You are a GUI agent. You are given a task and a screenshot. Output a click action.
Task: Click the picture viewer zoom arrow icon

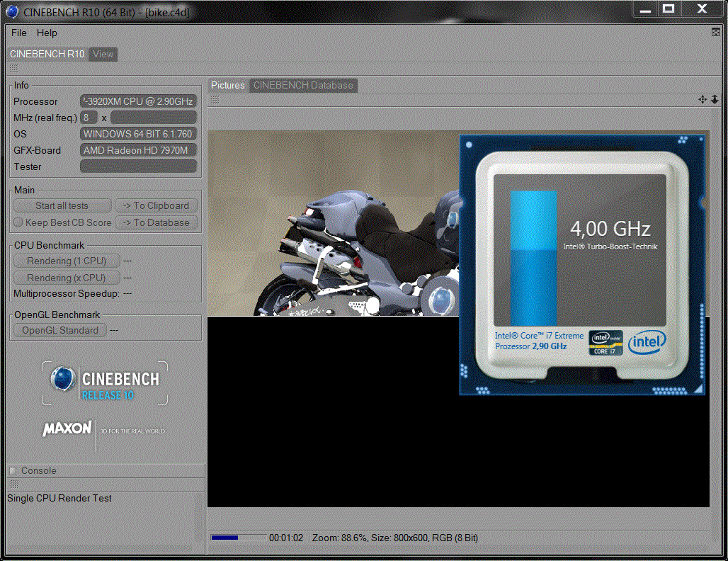tap(715, 99)
